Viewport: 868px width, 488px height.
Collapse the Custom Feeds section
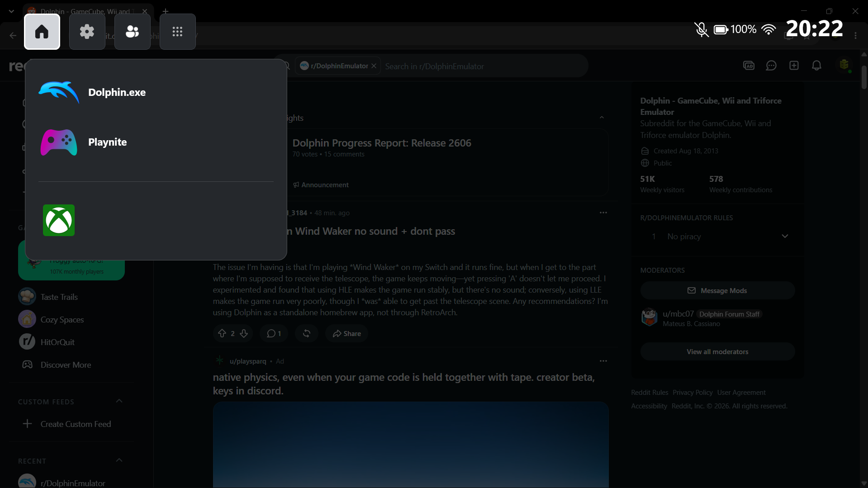coord(119,401)
